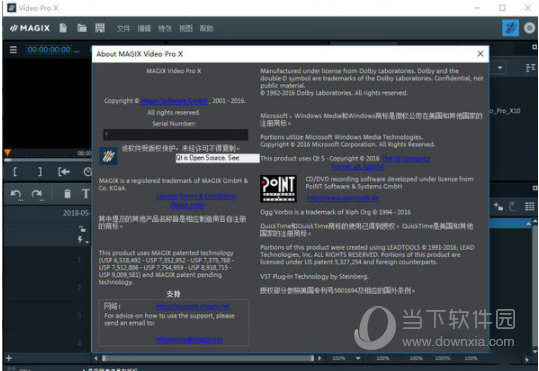Undo last action with curved arrow

[x=16, y=194]
